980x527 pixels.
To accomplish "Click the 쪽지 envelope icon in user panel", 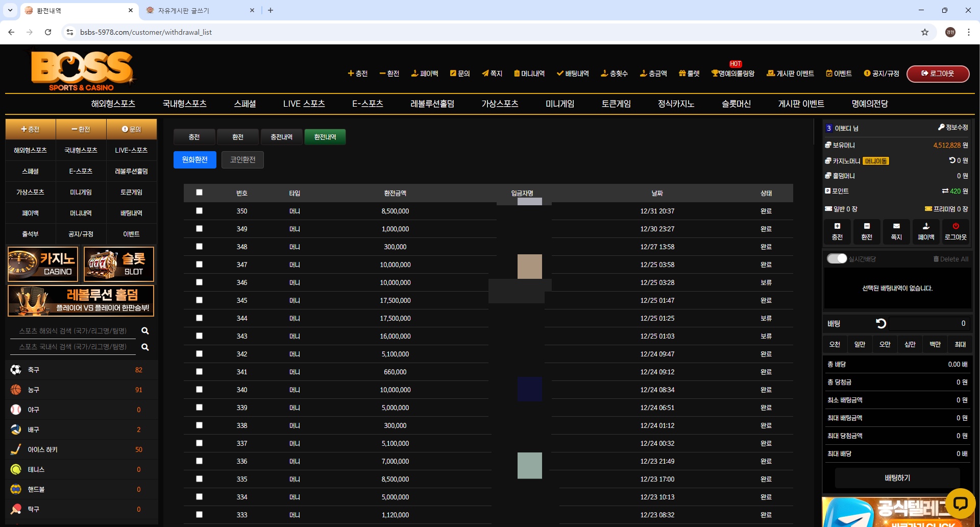I will (x=896, y=226).
